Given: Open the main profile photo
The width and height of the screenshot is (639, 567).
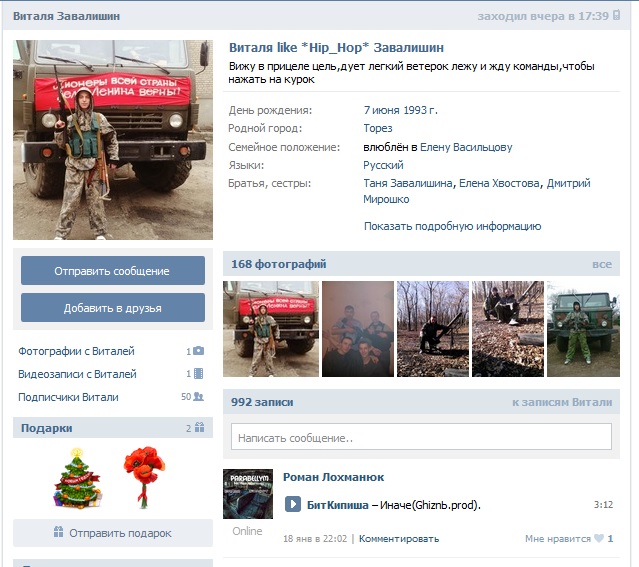Looking at the screenshot, I should point(112,140).
